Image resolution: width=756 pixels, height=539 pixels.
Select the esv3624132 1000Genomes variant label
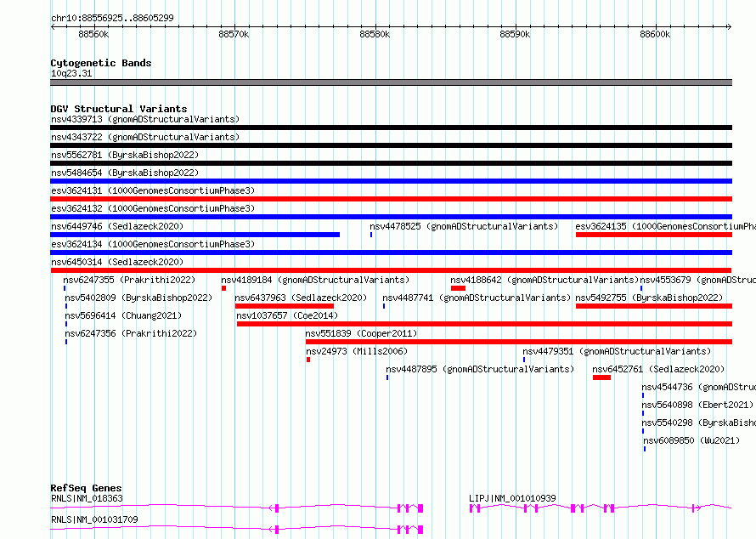pyautogui.click(x=153, y=208)
